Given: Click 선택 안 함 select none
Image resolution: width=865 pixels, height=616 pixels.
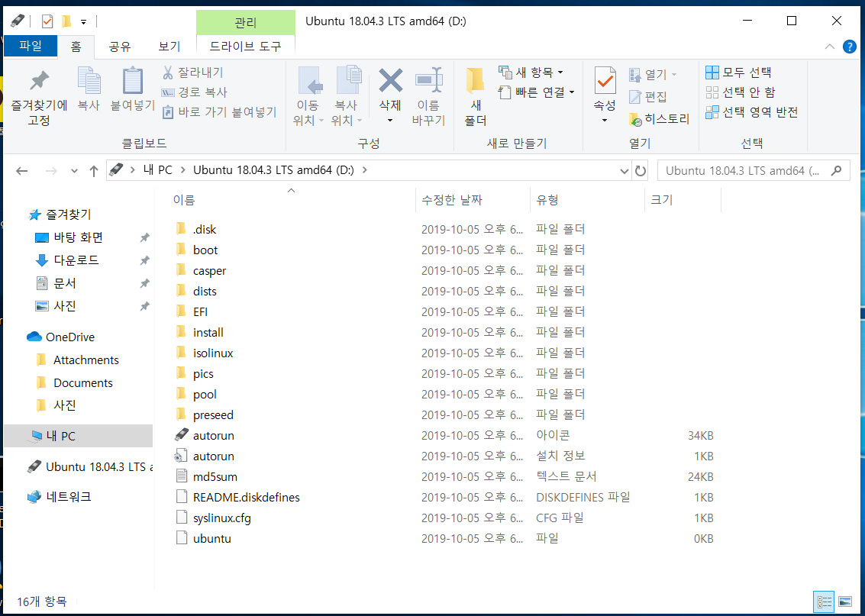Looking at the screenshot, I should pyautogui.click(x=741, y=92).
